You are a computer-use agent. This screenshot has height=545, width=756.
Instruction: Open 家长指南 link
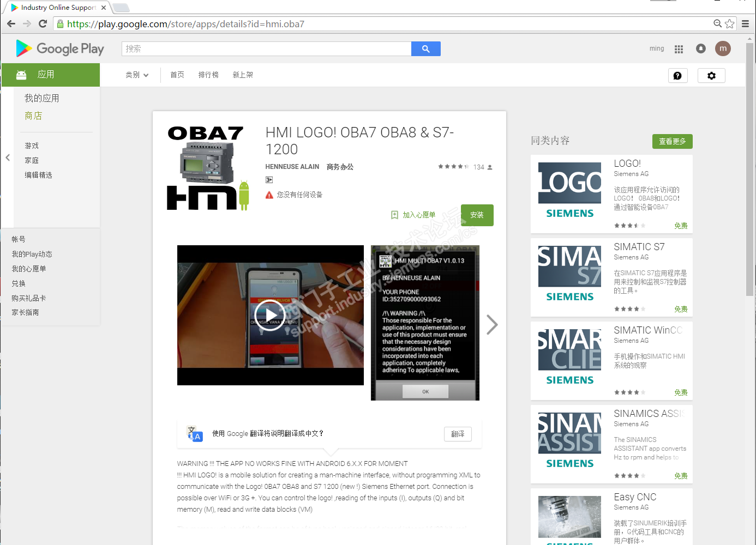tap(25, 312)
